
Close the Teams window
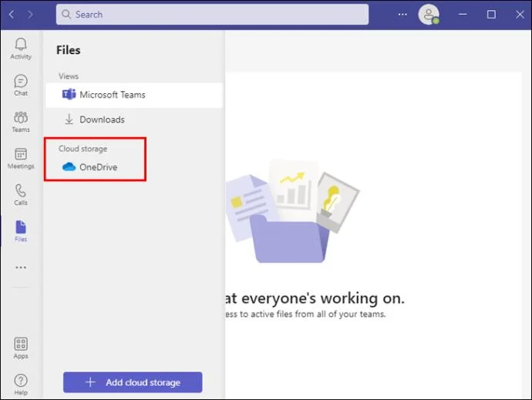[x=520, y=14]
